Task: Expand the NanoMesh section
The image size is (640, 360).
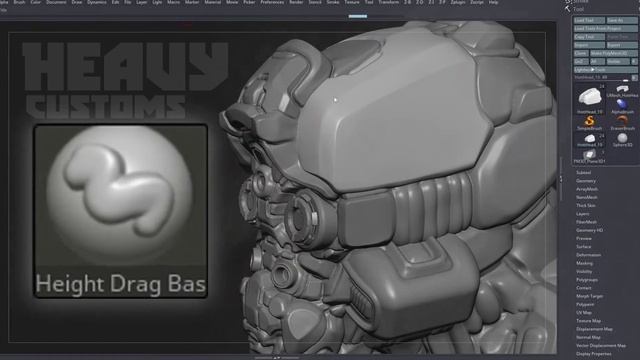Action: [x=587, y=197]
